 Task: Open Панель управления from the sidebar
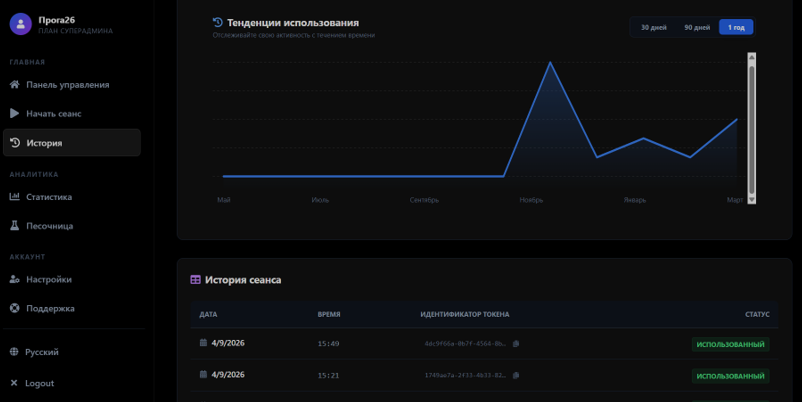[67, 85]
